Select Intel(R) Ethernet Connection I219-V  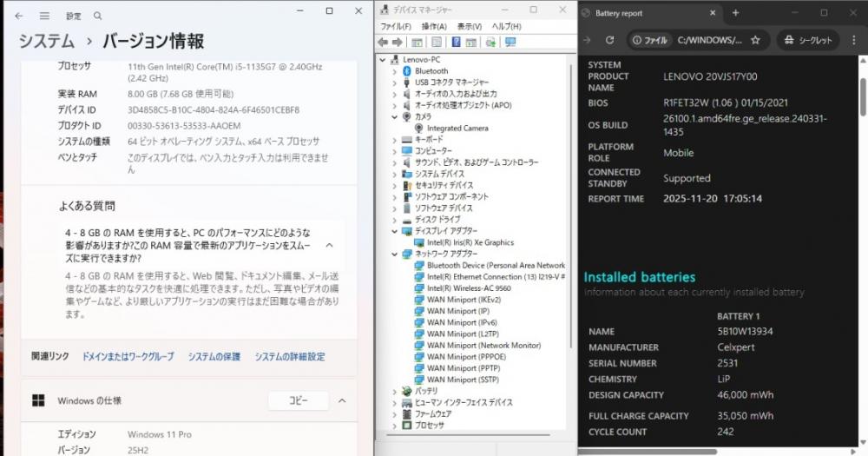point(496,276)
